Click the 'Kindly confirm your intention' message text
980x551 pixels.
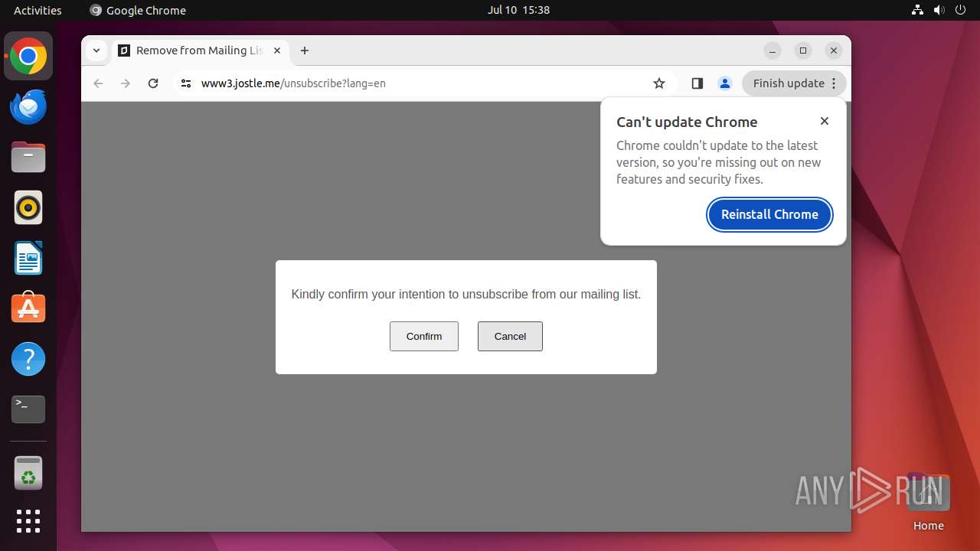[466, 294]
